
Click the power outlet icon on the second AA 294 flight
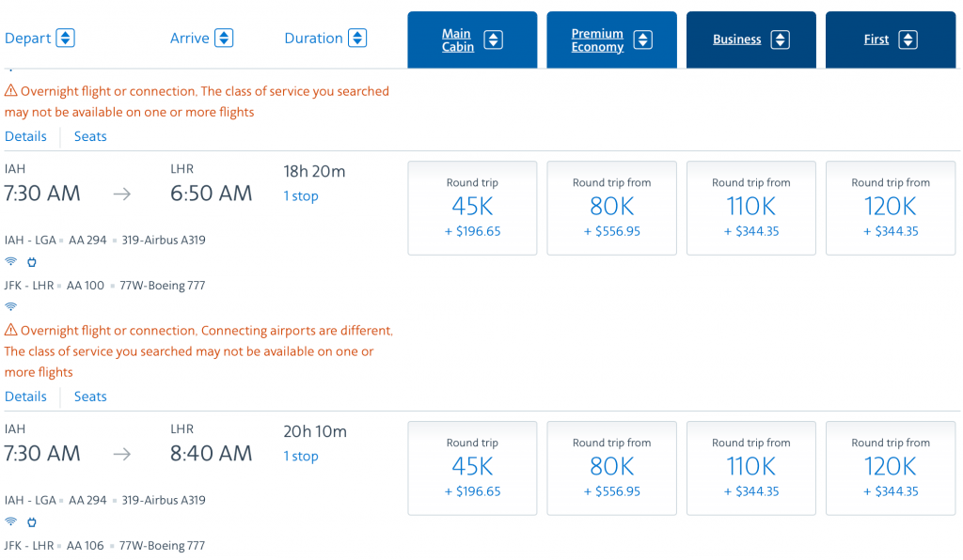32,522
